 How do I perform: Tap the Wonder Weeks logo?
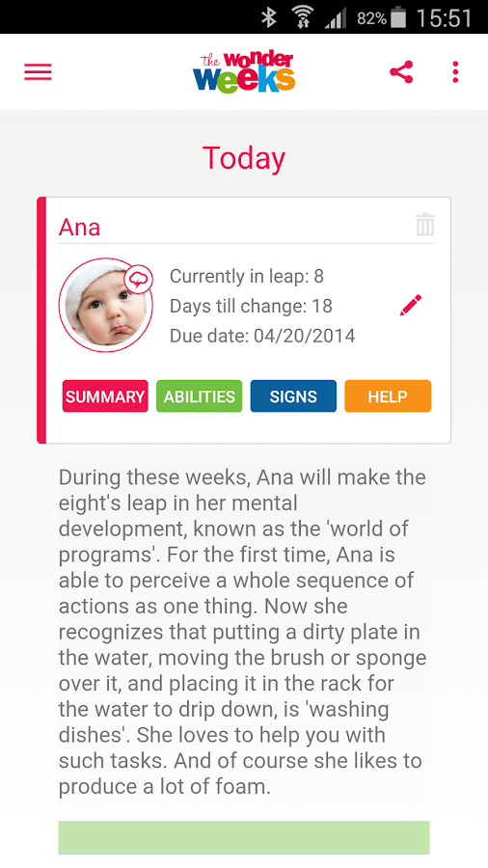point(244,72)
